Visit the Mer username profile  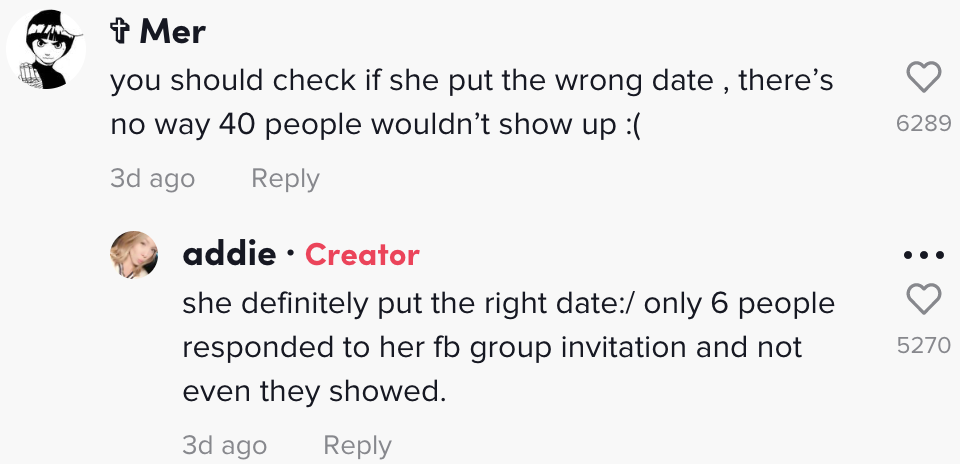(172, 31)
